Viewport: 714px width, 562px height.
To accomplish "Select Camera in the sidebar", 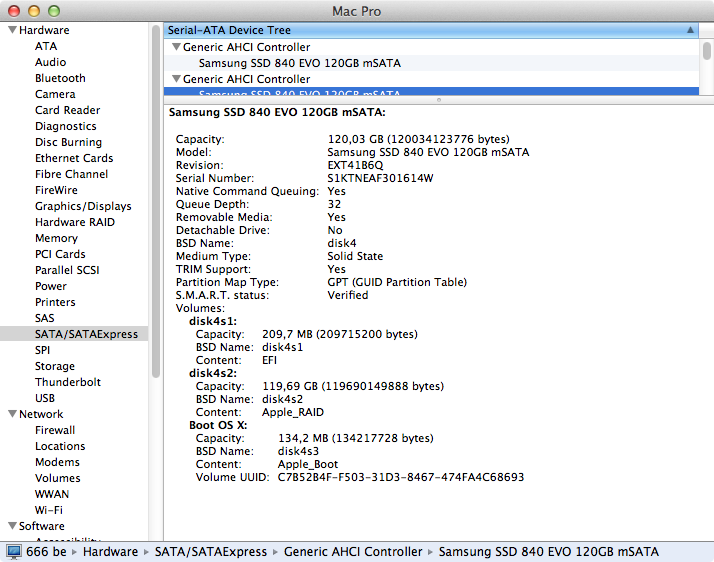I will click(x=55, y=94).
